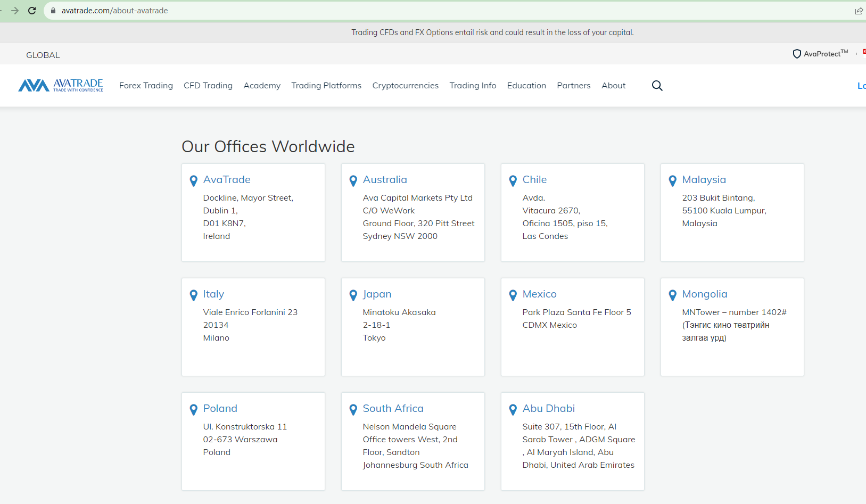Expand the About navigation dropdown
The width and height of the screenshot is (866, 504).
613,86
